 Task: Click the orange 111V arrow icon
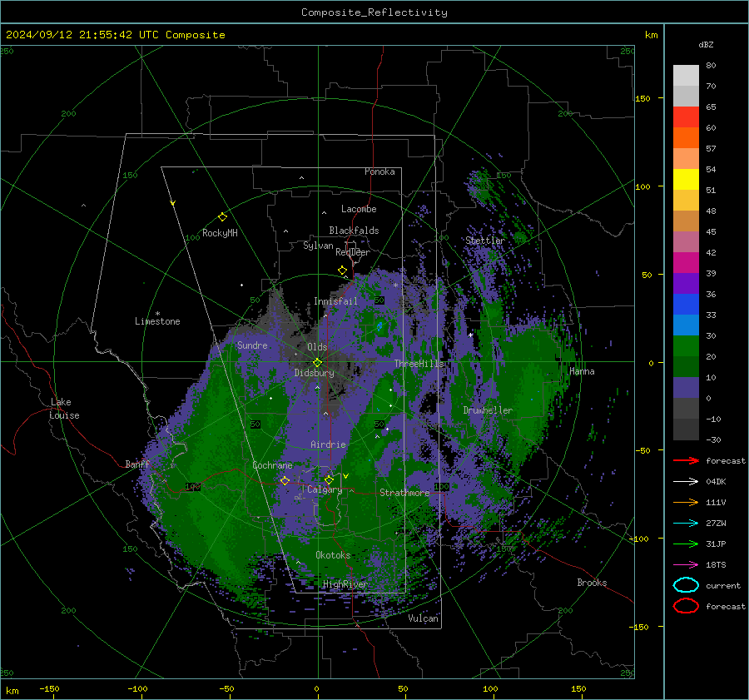(686, 502)
